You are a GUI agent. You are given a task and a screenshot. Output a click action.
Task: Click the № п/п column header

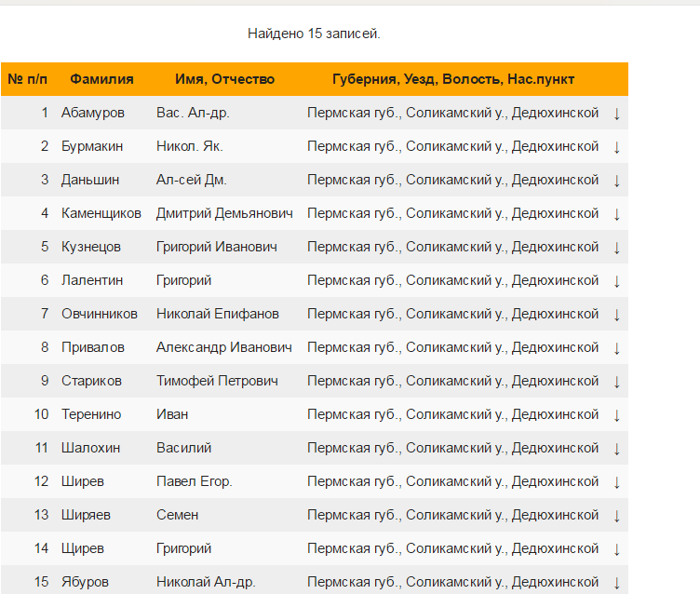tap(28, 79)
